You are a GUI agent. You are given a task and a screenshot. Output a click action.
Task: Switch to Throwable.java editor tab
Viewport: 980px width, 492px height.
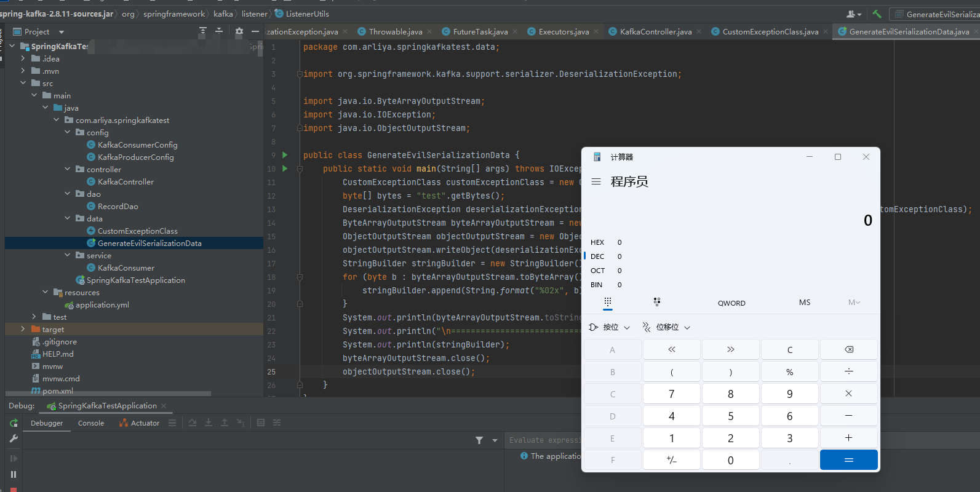[395, 31]
